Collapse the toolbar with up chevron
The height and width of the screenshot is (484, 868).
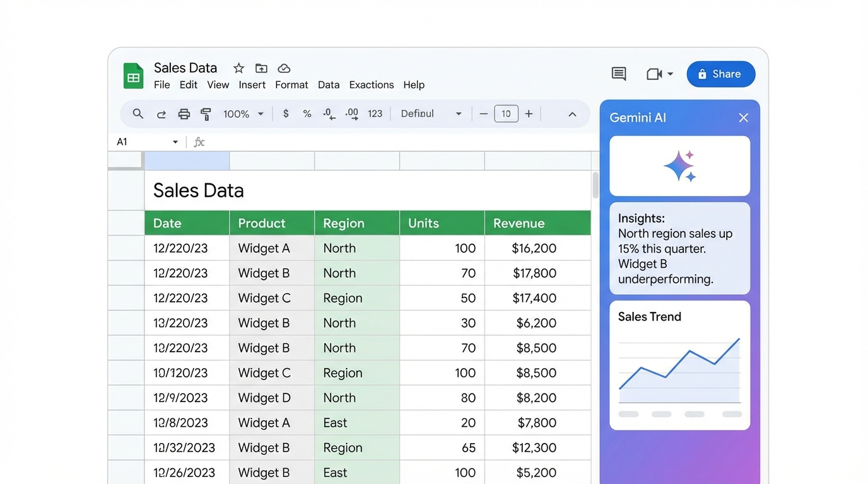pos(572,114)
